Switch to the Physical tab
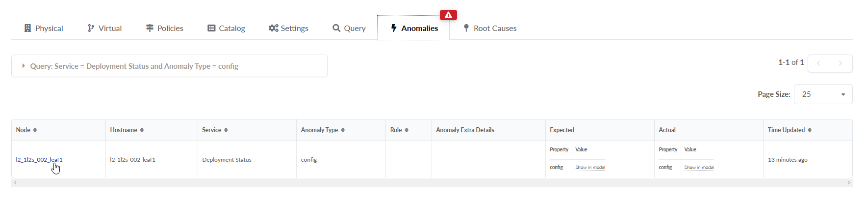Screen dimensions: 868x201 coord(44,29)
